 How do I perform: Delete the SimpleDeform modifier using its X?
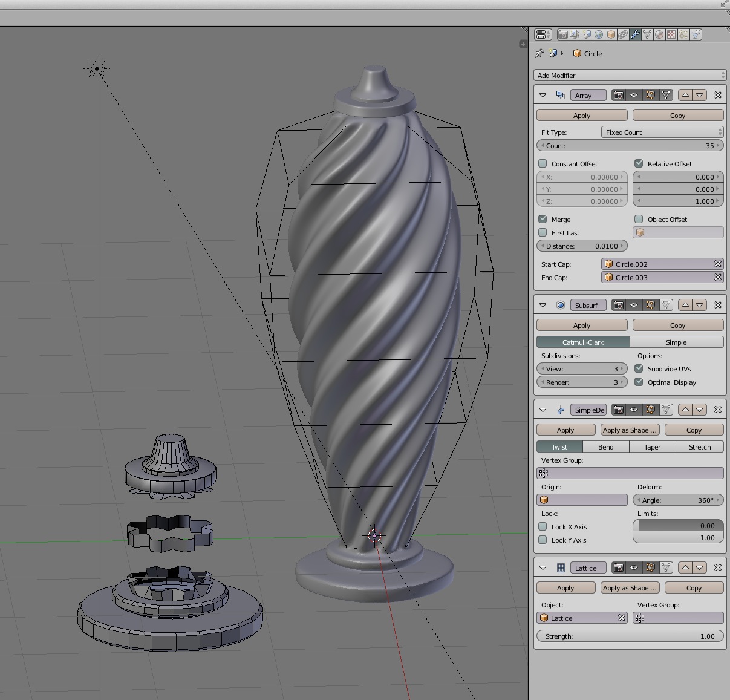tap(718, 410)
